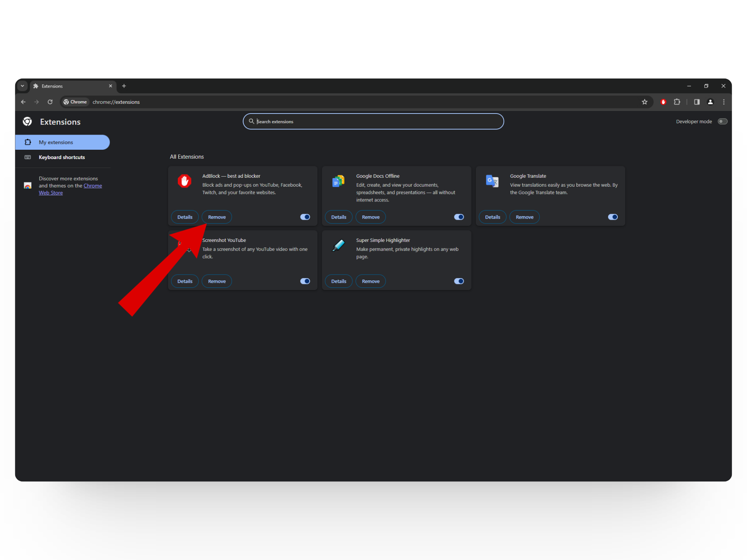
Task: Enable Developer mode switch
Action: (x=722, y=121)
